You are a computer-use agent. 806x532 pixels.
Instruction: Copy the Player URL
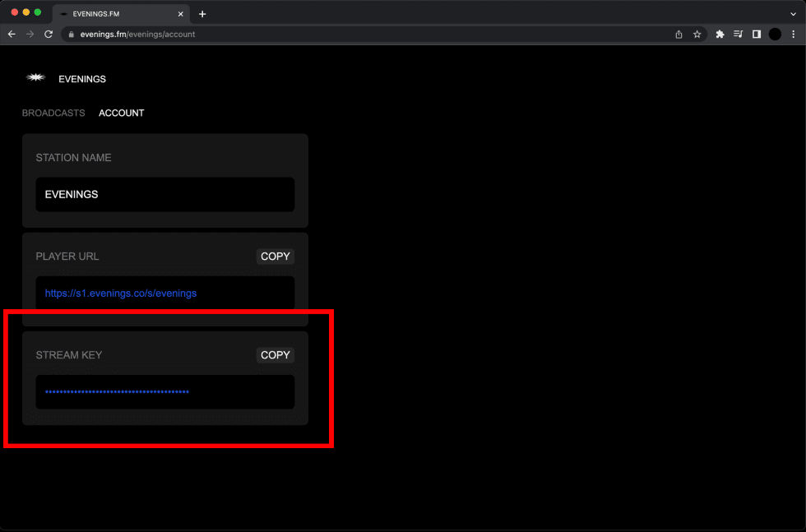tap(275, 257)
